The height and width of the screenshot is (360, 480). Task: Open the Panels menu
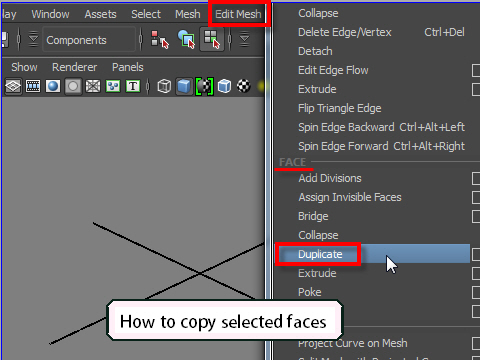[x=128, y=67]
